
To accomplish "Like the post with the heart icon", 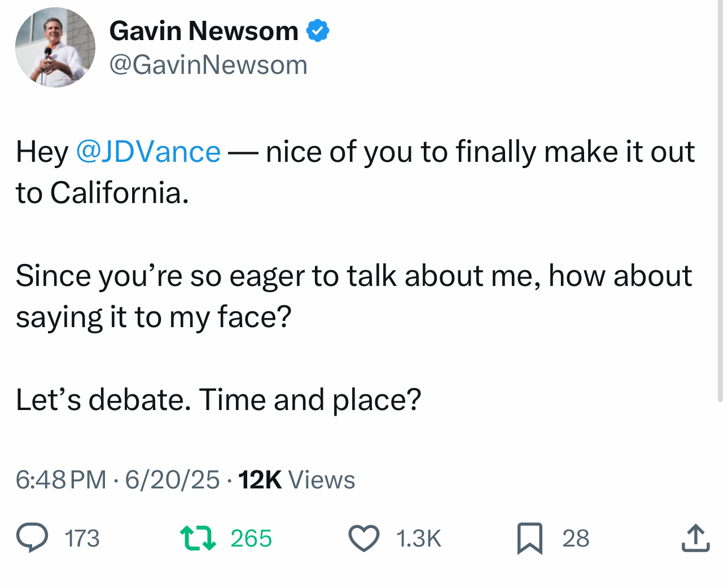I will point(363,537).
